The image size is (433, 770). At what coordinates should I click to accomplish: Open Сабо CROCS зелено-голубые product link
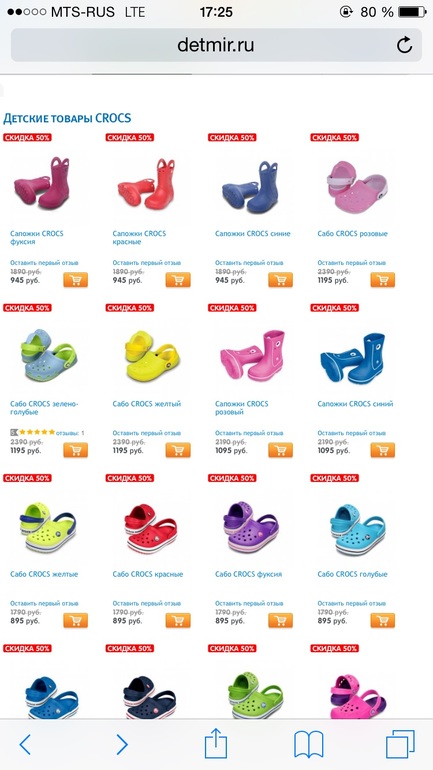(x=44, y=408)
